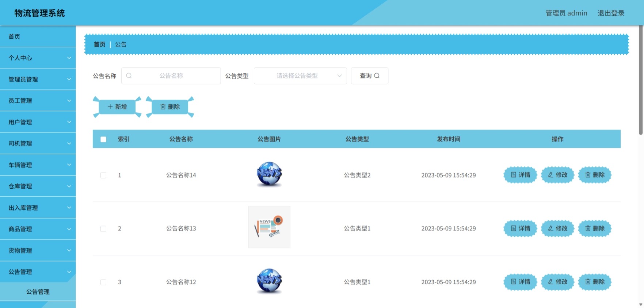Click the plus icon 新增 button
Viewport: 644px width, 308px height.
tap(117, 107)
